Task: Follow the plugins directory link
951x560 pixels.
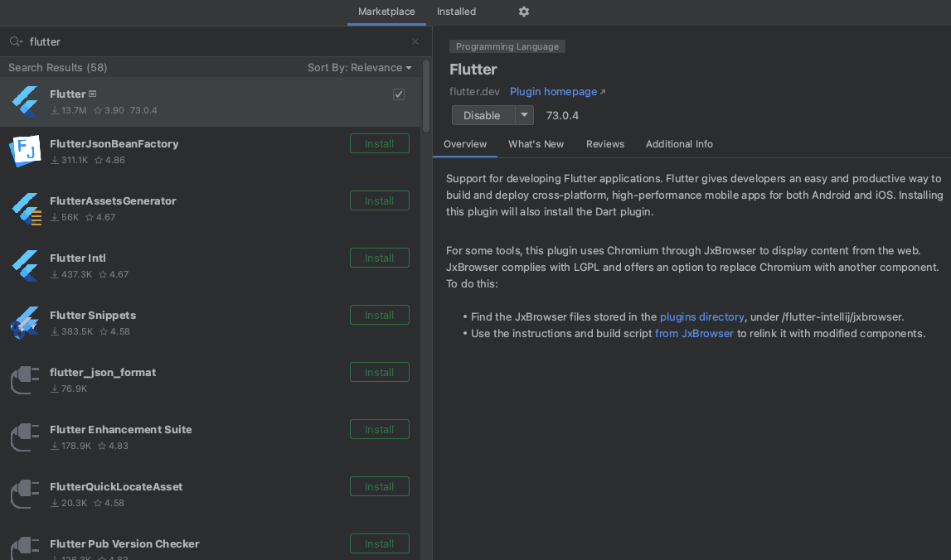Action: (701, 317)
